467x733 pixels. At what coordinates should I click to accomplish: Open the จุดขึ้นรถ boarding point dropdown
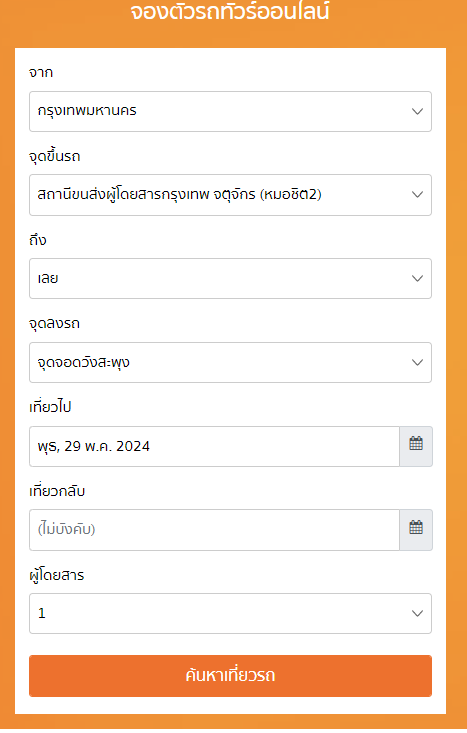[x=230, y=195]
